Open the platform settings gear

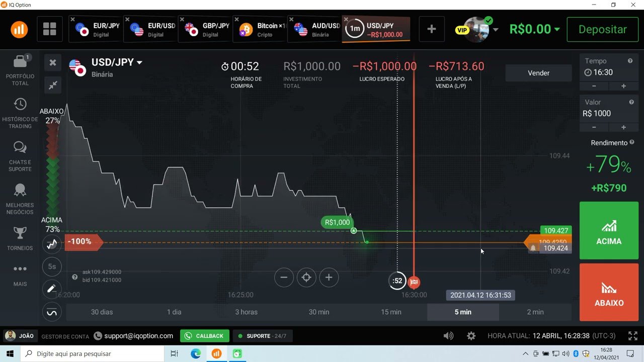point(471,335)
